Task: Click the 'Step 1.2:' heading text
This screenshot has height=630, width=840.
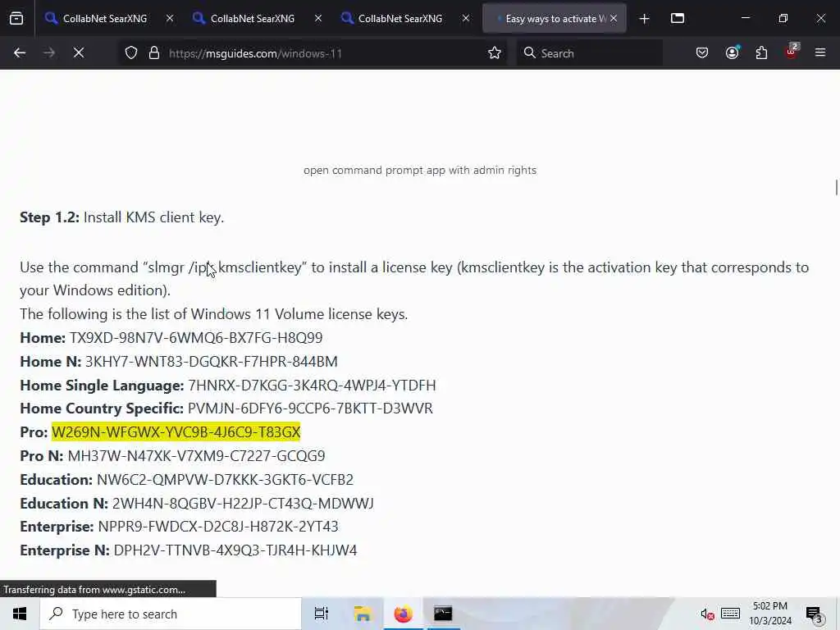Action: [49, 217]
